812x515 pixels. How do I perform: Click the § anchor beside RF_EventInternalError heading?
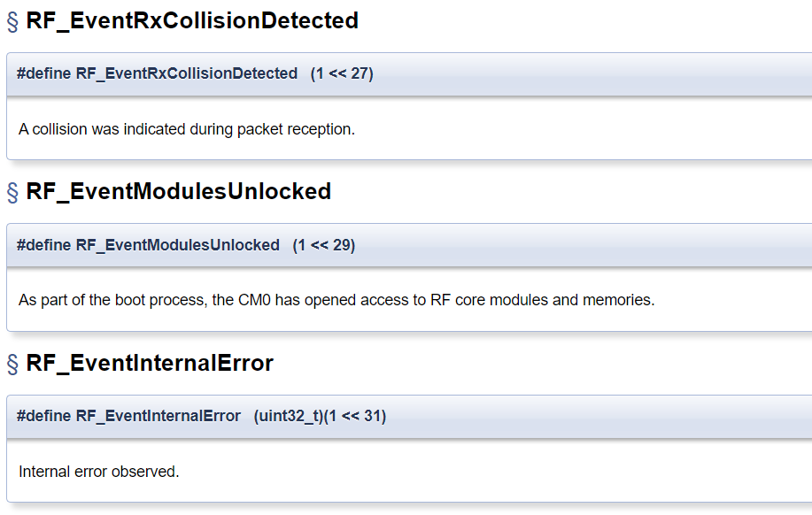point(12,364)
